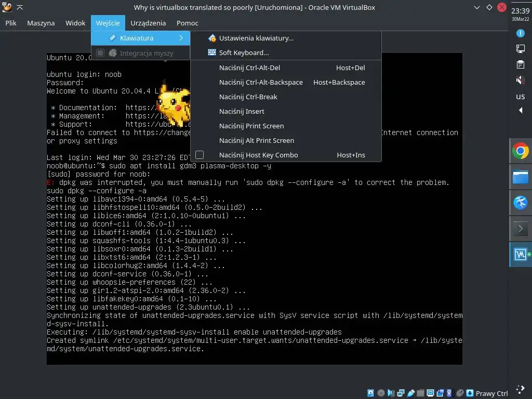Open the Widok menu

tap(75, 23)
